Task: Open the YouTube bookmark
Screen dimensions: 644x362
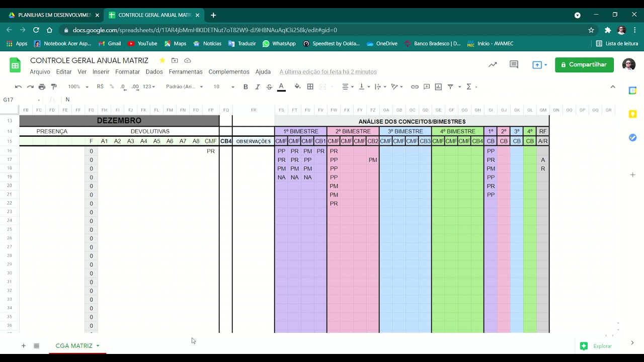Action: [142, 44]
